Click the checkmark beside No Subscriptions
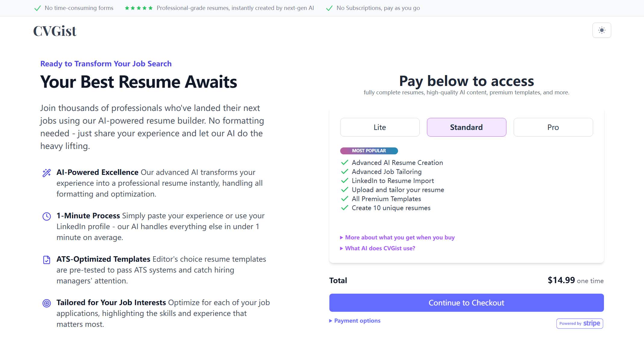The height and width of the screenshot is (341, 644). tap(329, 8)
